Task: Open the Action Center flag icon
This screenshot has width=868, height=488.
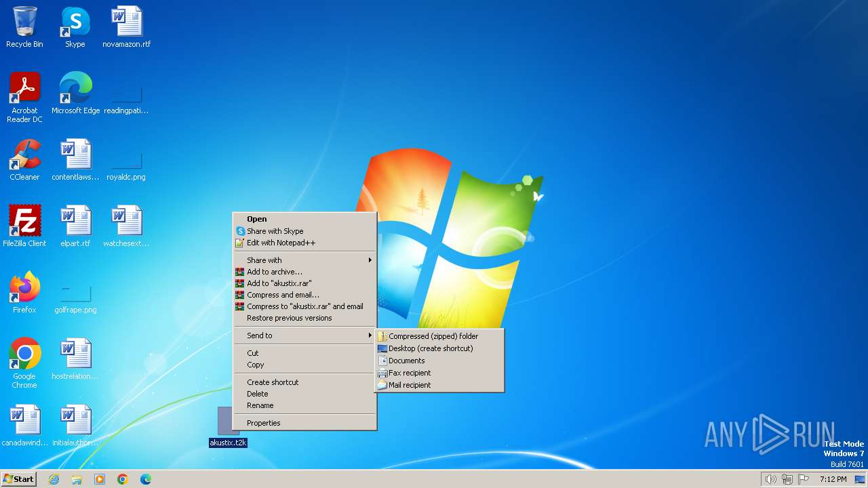Action: 804,479
